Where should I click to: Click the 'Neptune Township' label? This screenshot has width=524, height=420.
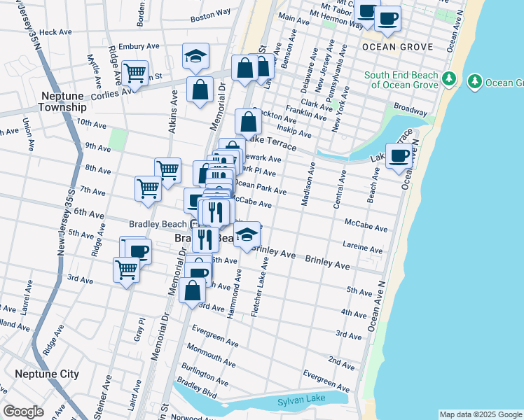pos(62,101)
